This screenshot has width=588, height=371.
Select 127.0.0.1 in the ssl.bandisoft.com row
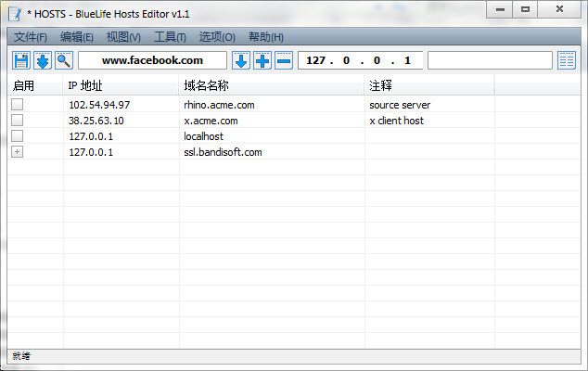point(91,152)
